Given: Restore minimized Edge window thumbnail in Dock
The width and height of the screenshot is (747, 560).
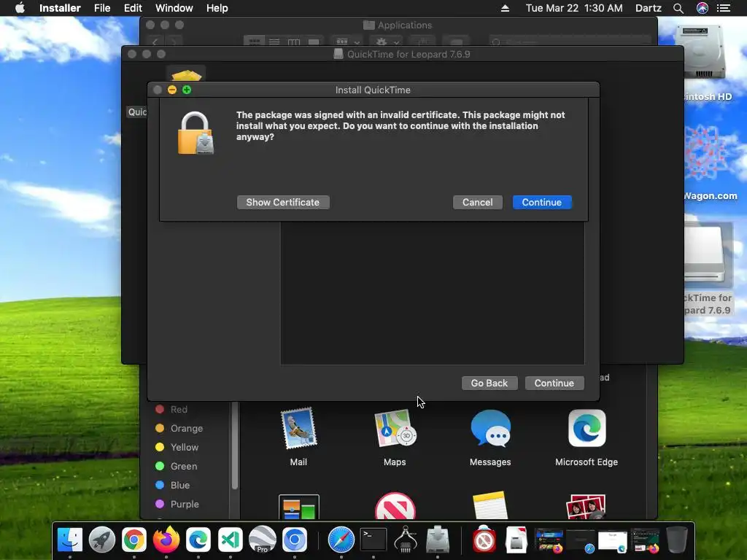Looking at the screenshot, I should 613,542.
